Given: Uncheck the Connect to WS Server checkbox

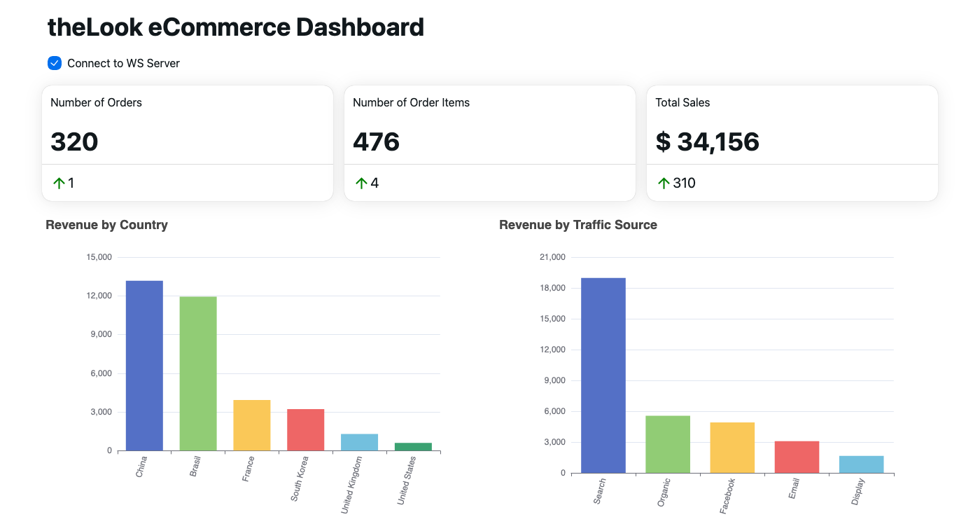Looking at the screenshot, I should (x=55, y=63).
